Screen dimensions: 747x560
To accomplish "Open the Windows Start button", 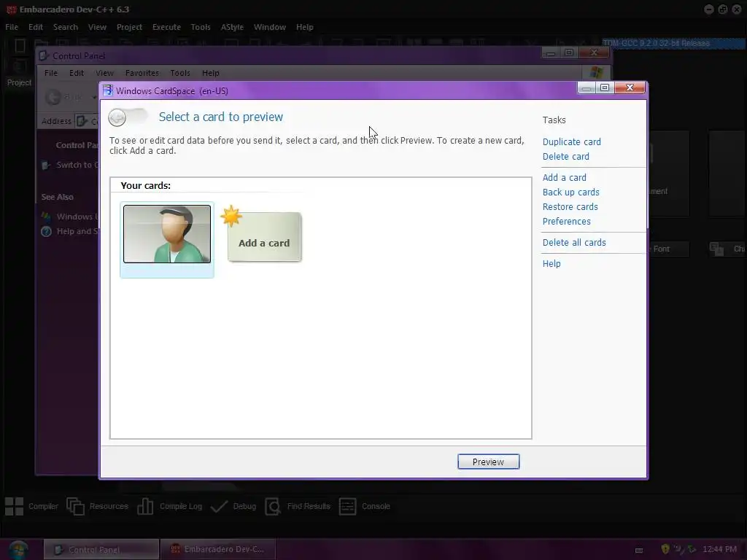I will tap(18, 550).
